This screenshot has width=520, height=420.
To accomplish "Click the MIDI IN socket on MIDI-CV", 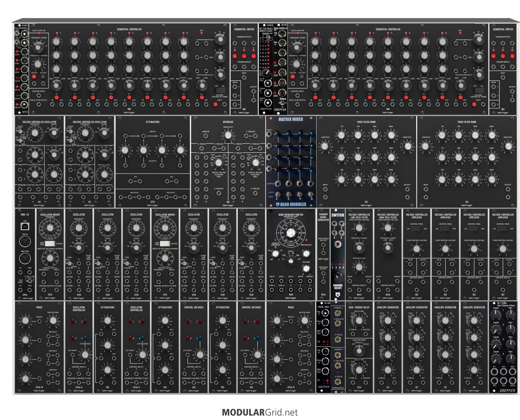I will click(x=25, y=241).
